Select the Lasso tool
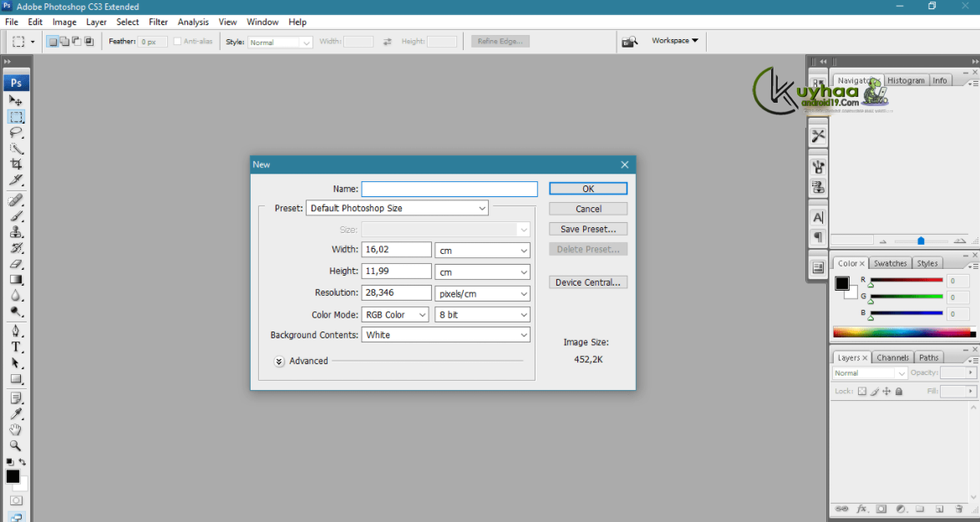Screen dimensions: 980x522 pos(16,133)
